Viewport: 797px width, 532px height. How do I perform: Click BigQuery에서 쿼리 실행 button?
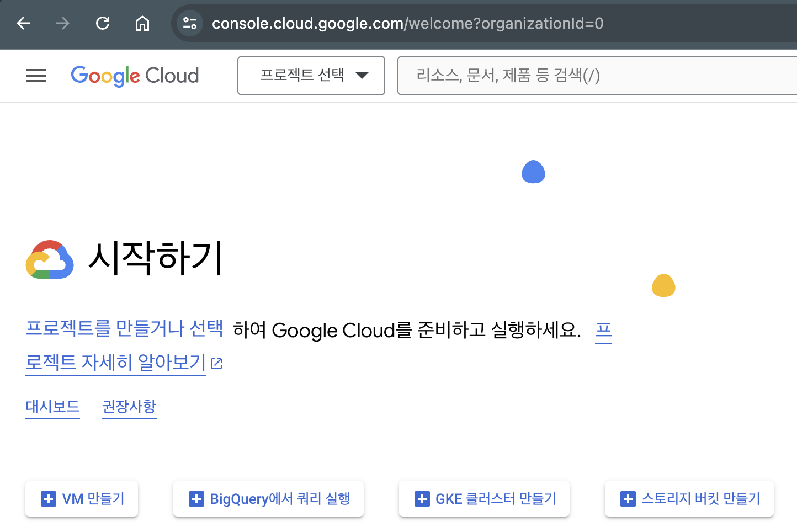point(268,499)
